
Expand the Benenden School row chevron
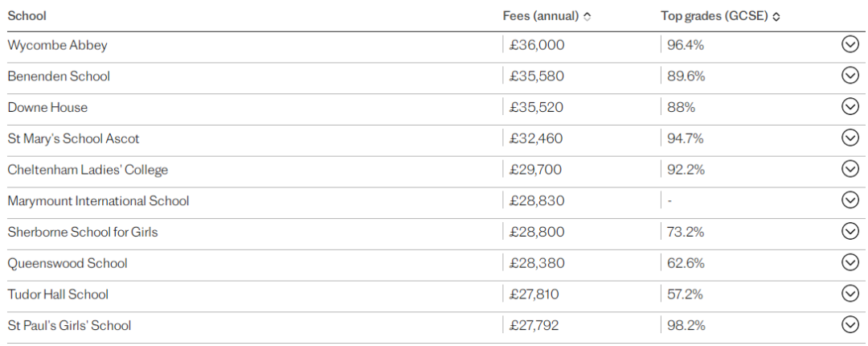pos(850,75)
